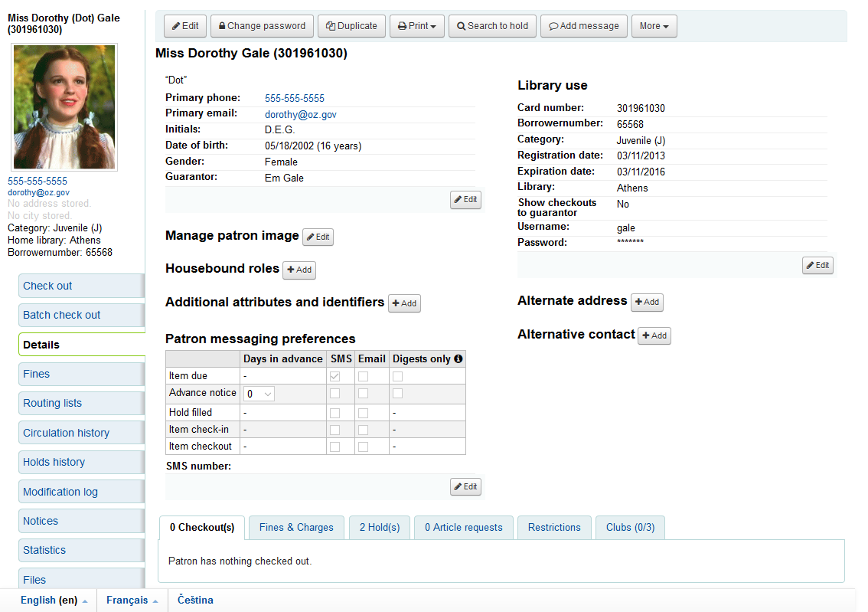
Task: Click Search to hold magnifier button
Action: [x=492, y=26]
